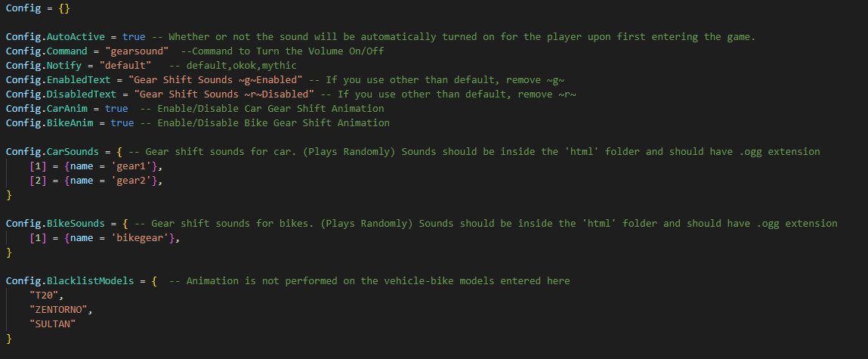Click the opening brace of Config.BikeSounds
The width and height of the screenshot is (868, 359).
tap(128, 223)
